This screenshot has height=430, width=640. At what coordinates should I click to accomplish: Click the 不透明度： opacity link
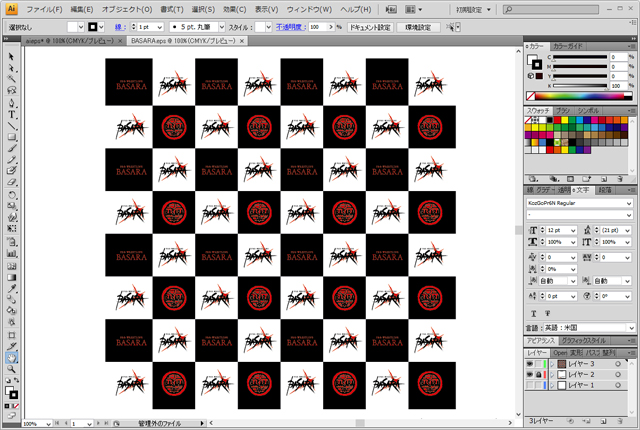290,27
